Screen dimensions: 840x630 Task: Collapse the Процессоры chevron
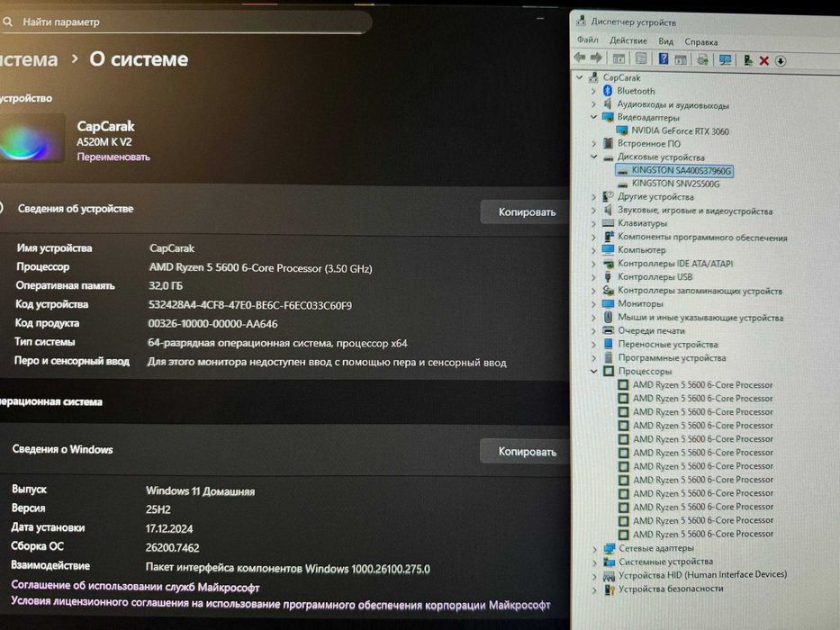pyautogui.click(x=593, y=371)
